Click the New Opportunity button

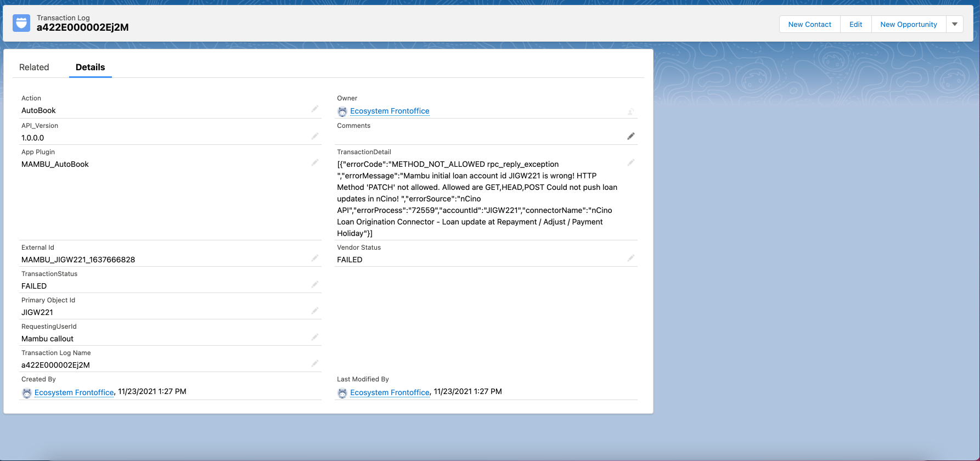point(909,24)
